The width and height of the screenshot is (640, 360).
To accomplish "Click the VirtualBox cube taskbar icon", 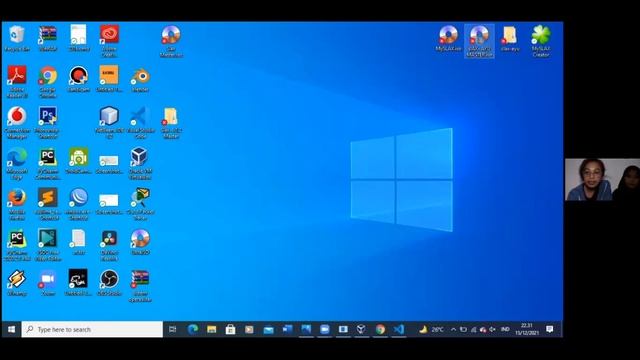I will (361, 329).
